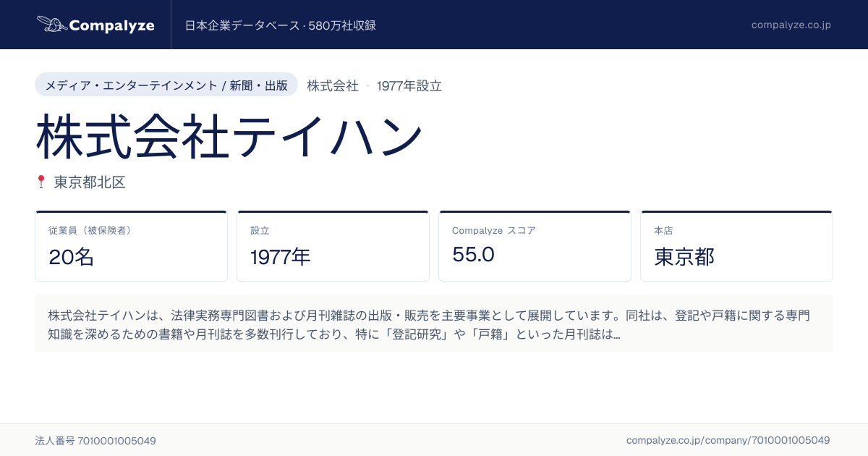Click the 株式会社 label beside category tag
The width and height of the screenshot is (868, 456).
(333, 85)
